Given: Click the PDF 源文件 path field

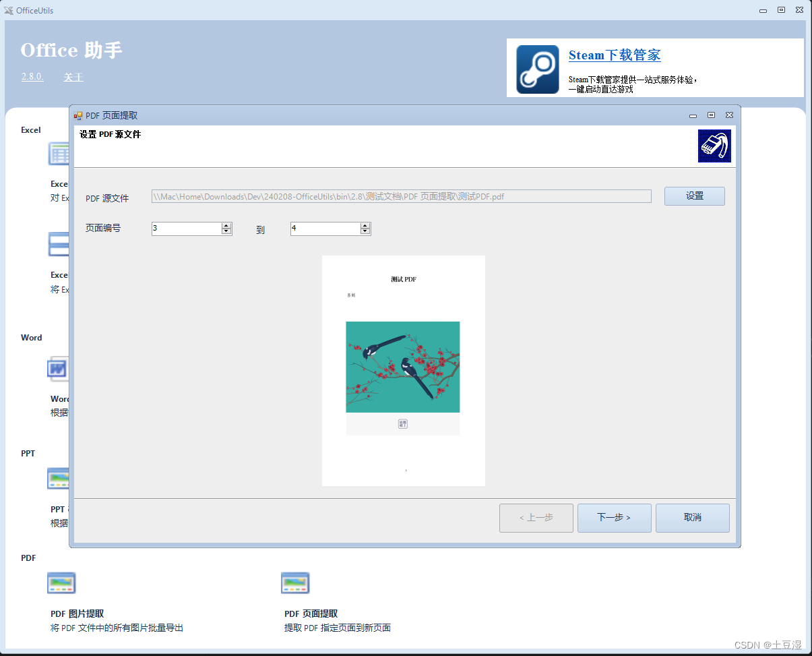Looking at the screenshot, I should (402, 196).
